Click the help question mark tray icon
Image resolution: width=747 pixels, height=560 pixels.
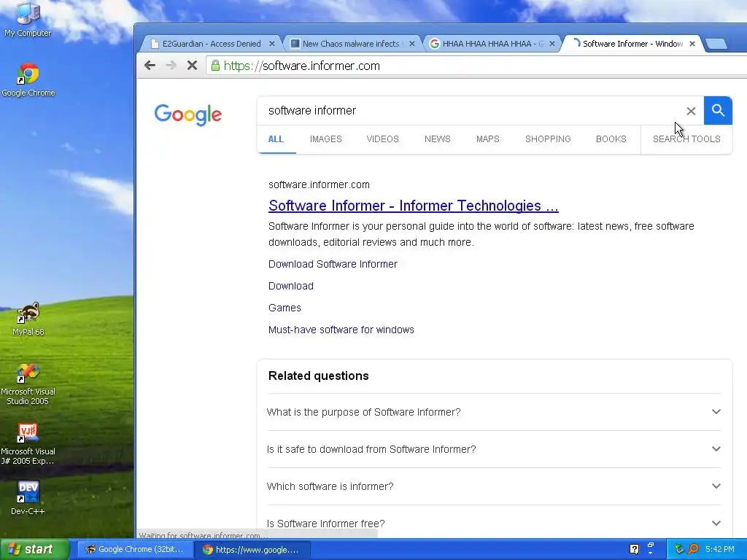[x=634, y=549]
